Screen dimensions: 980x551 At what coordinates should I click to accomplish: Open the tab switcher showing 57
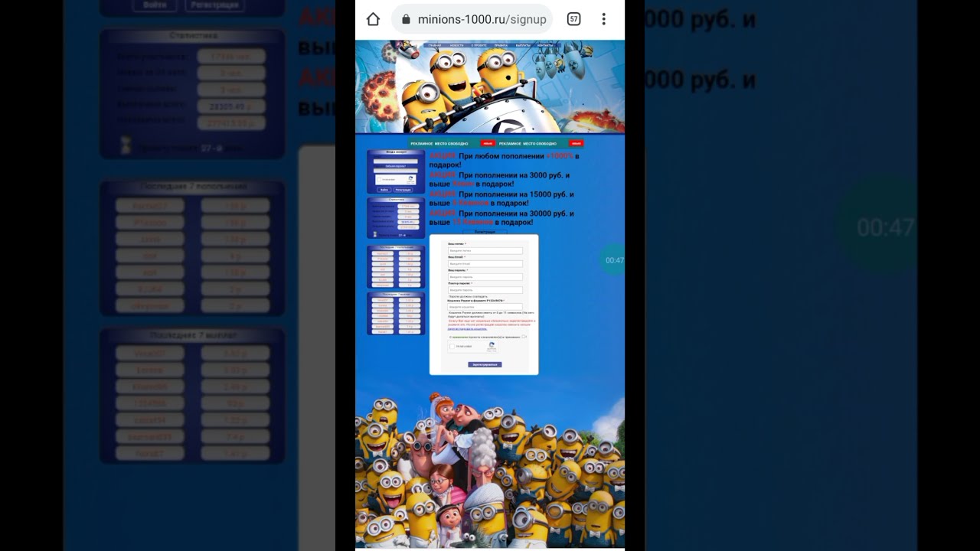573,19
